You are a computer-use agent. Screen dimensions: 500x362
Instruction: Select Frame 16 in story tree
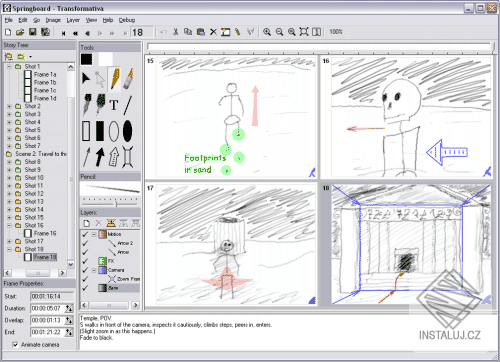45,234
